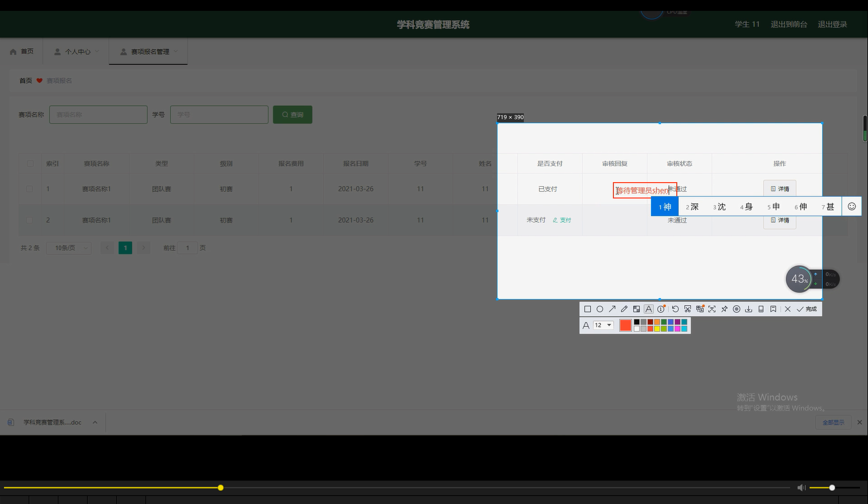Open the font size 12 dropdown
The image size is (868, 504).
[x=603, y=325]
